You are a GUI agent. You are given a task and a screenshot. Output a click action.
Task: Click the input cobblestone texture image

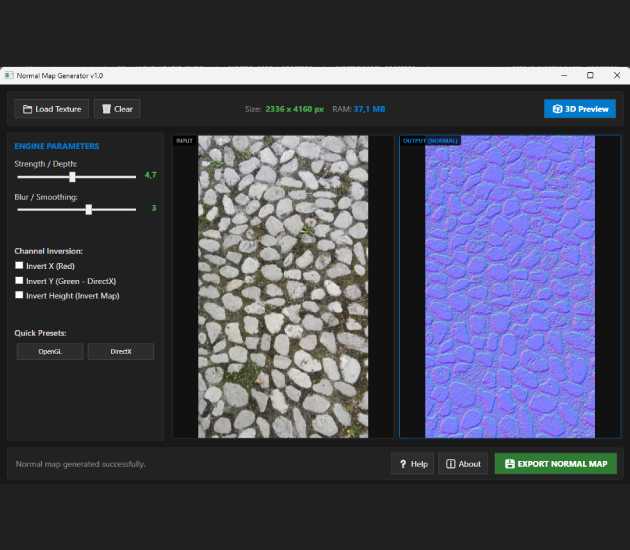(x=283, y=286)
